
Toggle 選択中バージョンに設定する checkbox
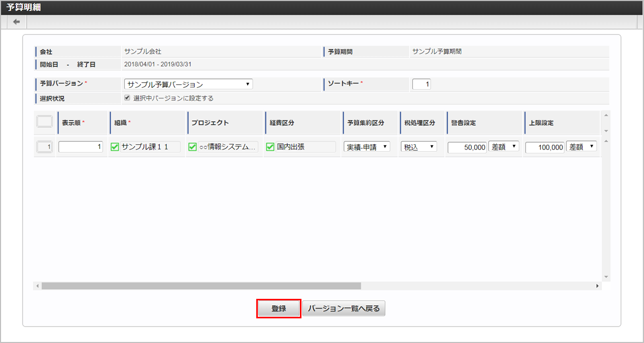pyautogui.click(x=127, y=98)
